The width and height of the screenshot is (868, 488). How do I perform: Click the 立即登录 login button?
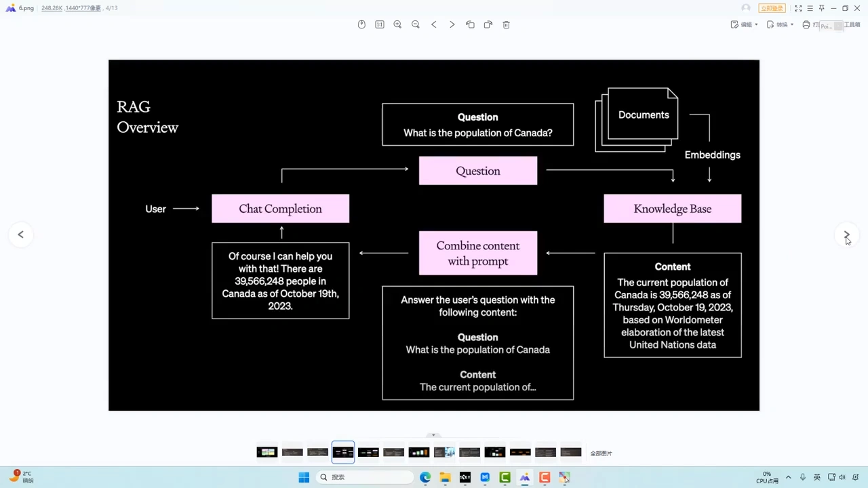click(x=772, y=8)
